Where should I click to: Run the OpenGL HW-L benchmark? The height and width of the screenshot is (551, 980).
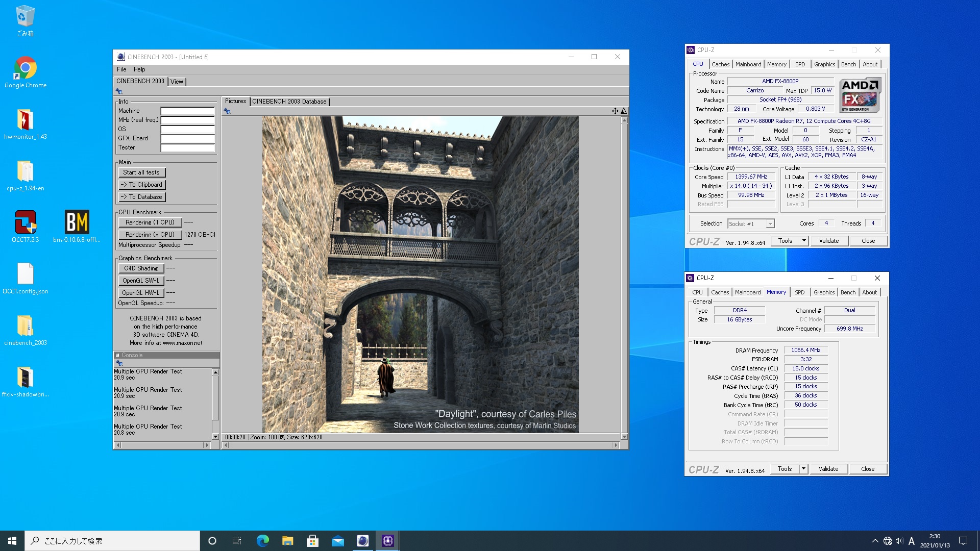(141, 293)
